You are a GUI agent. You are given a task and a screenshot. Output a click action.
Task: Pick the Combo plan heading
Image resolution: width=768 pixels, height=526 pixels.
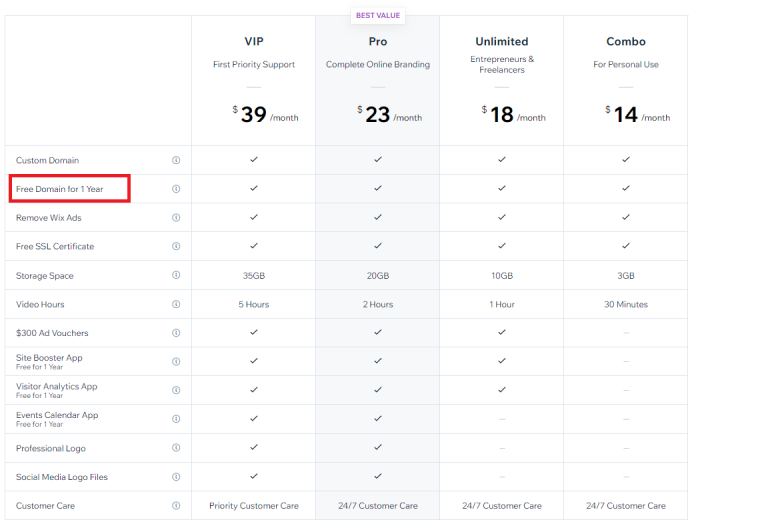click(x=626, y=42)
